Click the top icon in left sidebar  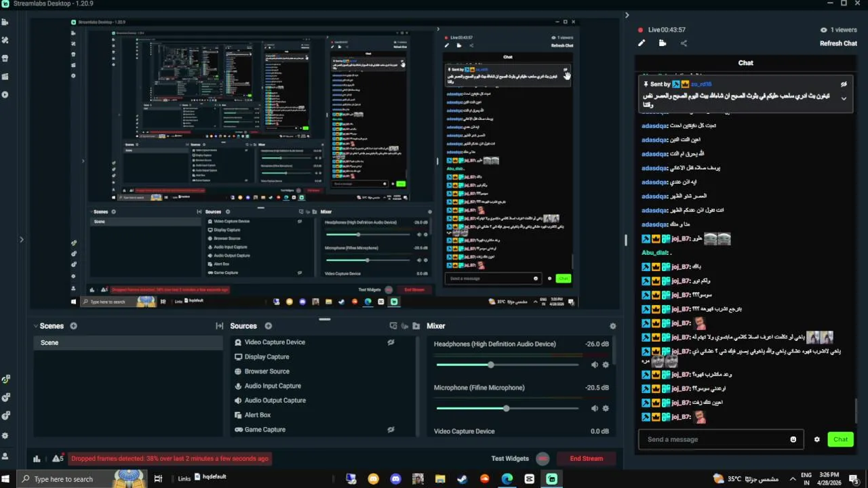click(5, 22)
